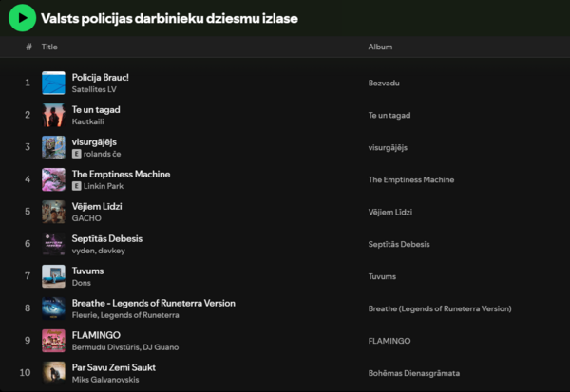Open visurgājējs album link
Viewport: 570px width, 392px height.
point(388,147)
